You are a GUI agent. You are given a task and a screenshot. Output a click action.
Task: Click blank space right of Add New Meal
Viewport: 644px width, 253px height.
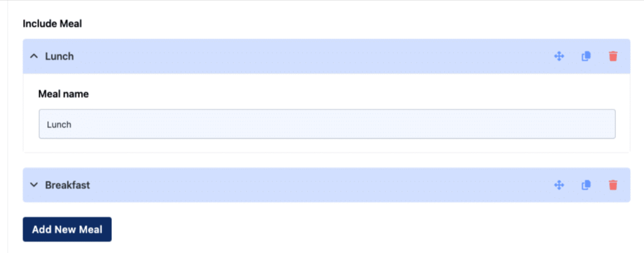click(x=370, y=229)
